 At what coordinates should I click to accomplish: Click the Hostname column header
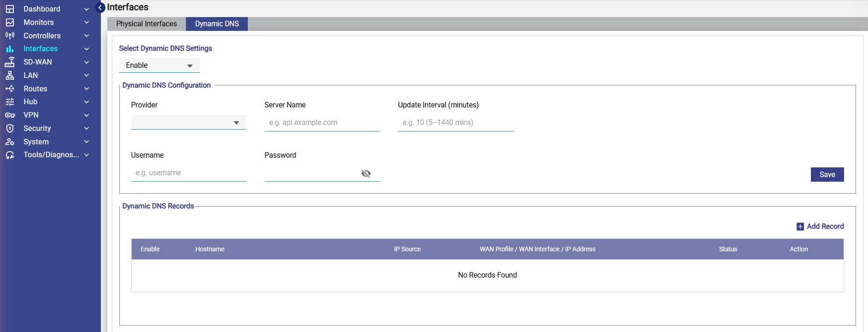point(210,249)
